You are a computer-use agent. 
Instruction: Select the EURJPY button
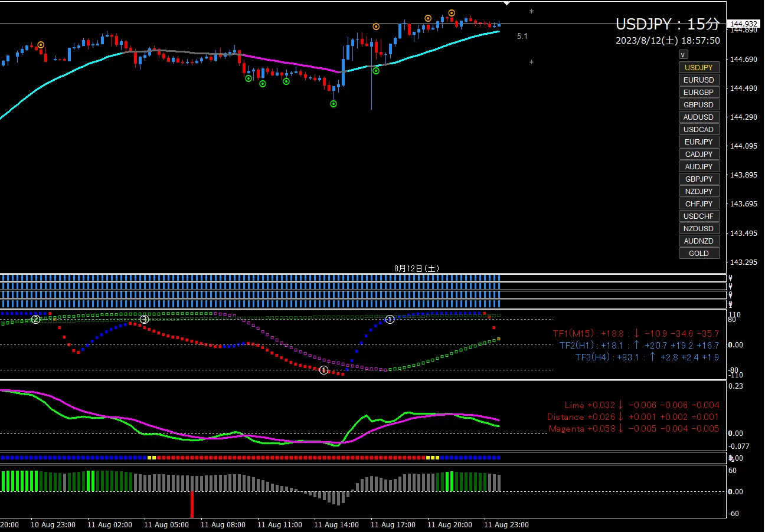pyautogui.click(x=699, y=142)
